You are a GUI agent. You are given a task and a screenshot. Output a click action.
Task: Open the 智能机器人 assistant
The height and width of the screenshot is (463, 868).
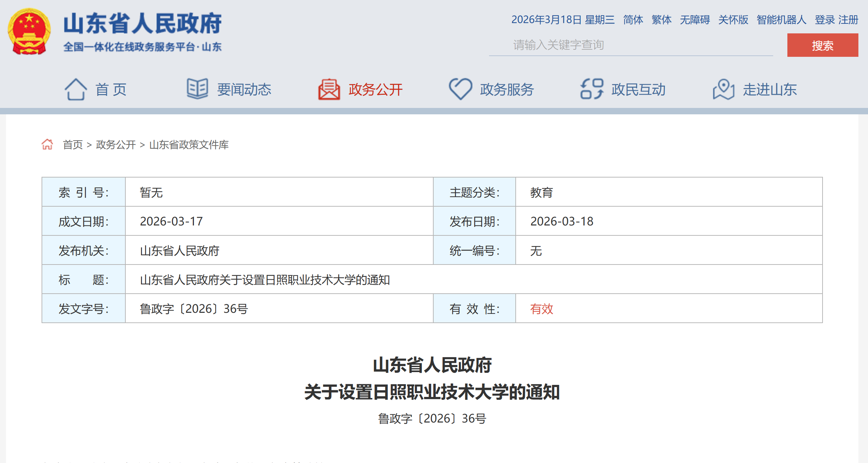[781, 20]
